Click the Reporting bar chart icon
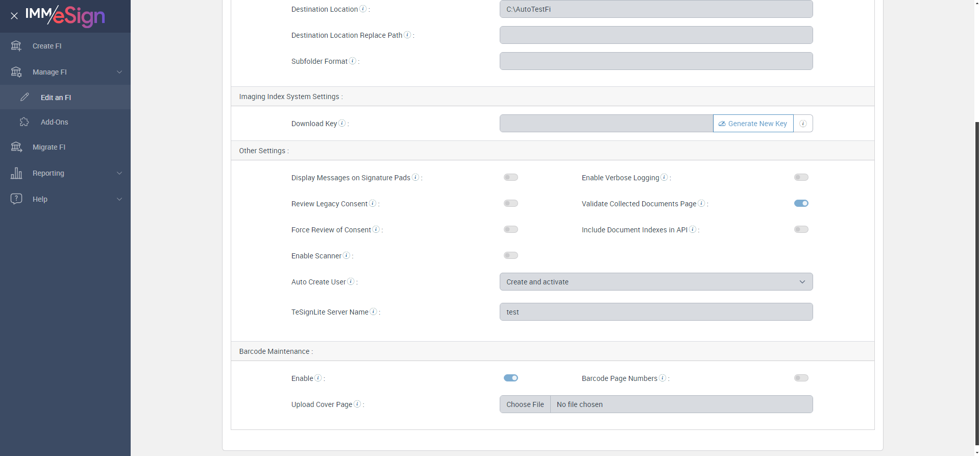Viewport: 980px width, 456px height. 16,173
